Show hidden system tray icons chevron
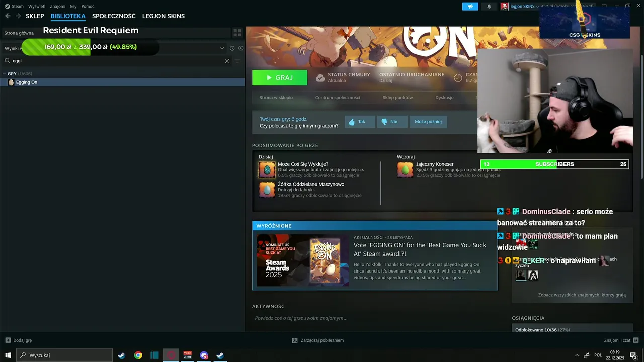Viewport: 644px width, 362px height. click(x=577, y=355)
